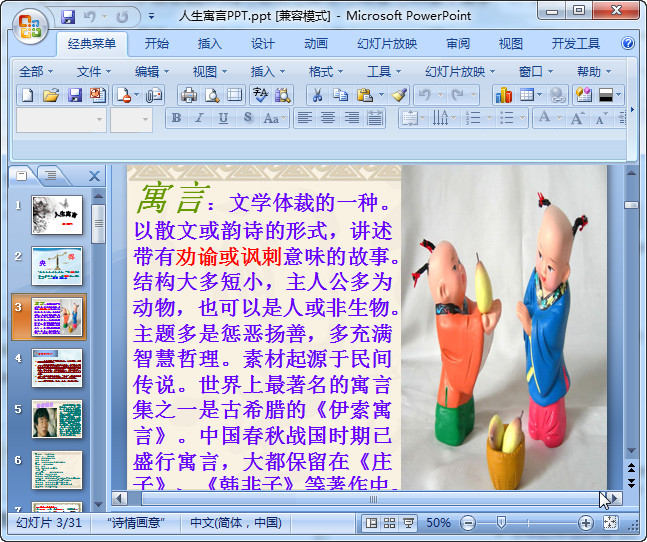Click the Save icon in quick access toolbar
Viewport: 647px width, 542px height.
pyautogui.click(x=68, y=17)
